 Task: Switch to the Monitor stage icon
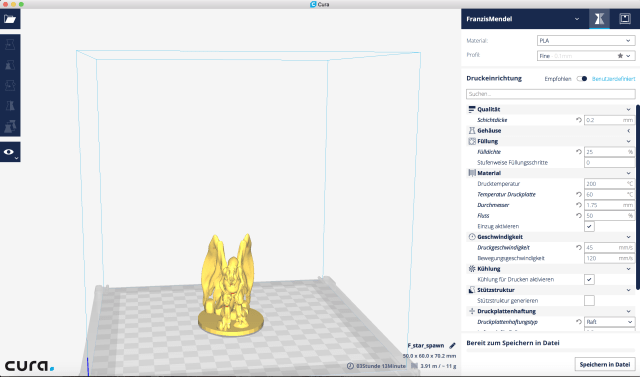pyautogui.click(x=624, y=19)
